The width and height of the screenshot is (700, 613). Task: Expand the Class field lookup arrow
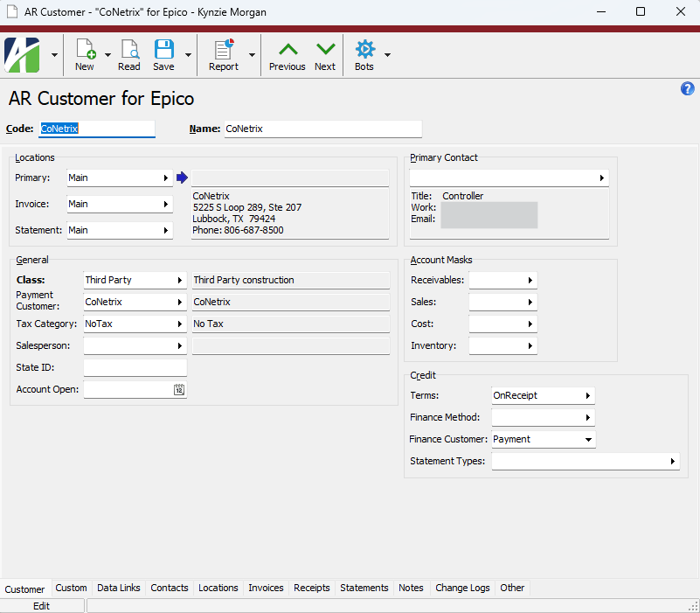(180, 280)
